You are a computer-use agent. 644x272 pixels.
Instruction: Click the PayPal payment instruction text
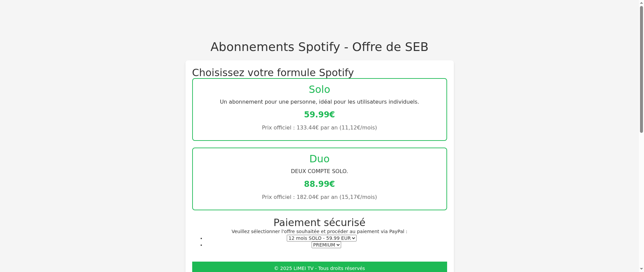point(319,231)
